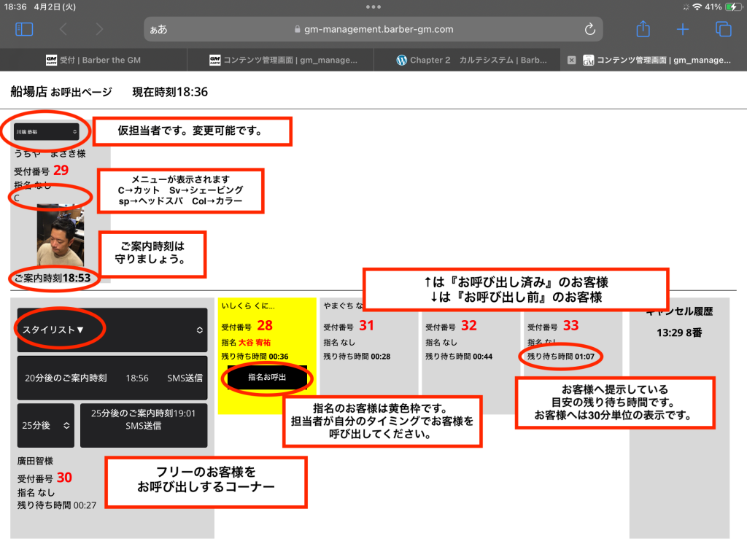Image resolution: width=747 pixels, height=560 pixels.
Task: Tap the browser forward arrow
Action: tap(99, 29)
